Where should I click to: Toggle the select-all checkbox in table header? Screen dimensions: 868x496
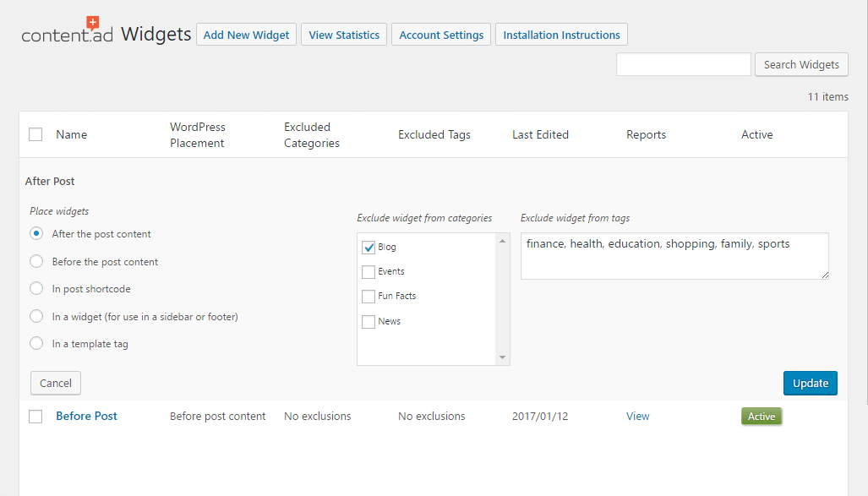tap(35, 134)
